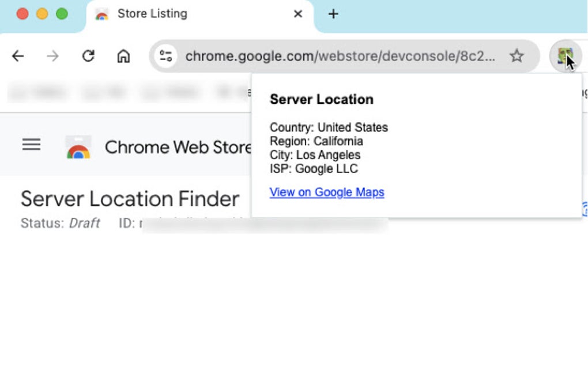Open a new browser tab
This screenshot has width=588, height=368.
pos(333,14)
